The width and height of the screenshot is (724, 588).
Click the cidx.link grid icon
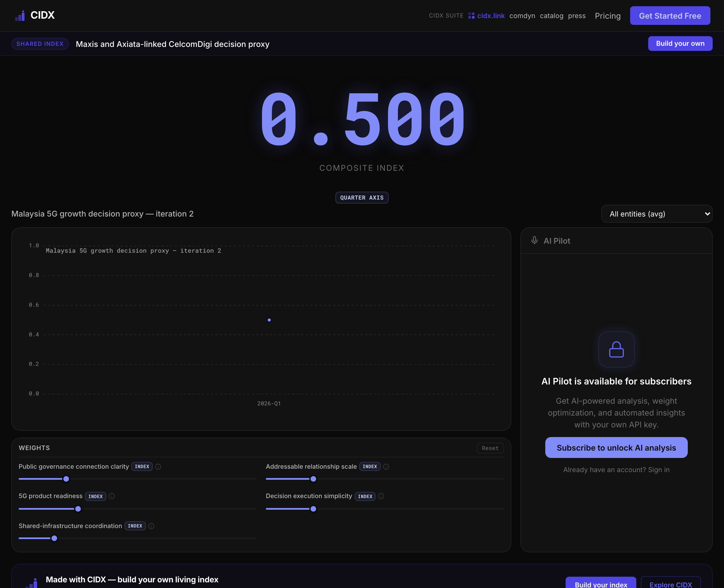click(471, 16)
